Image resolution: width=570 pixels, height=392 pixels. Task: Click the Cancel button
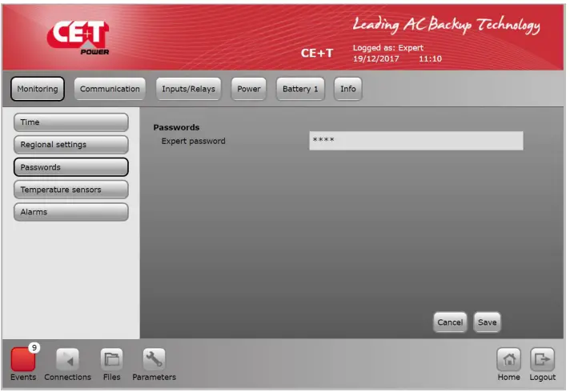coord(450,322)
